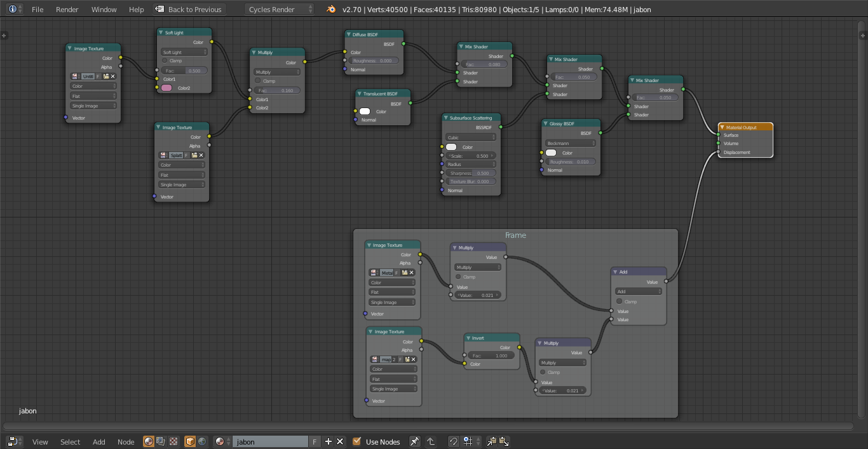
Task: Pin the node tree with pin icon
Action: 414,441
